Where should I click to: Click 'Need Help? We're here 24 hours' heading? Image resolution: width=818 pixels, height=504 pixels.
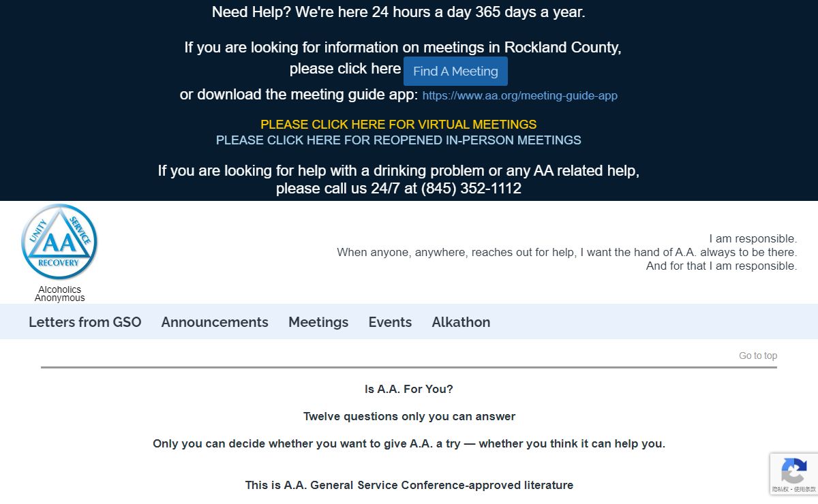tap(399, 12)
